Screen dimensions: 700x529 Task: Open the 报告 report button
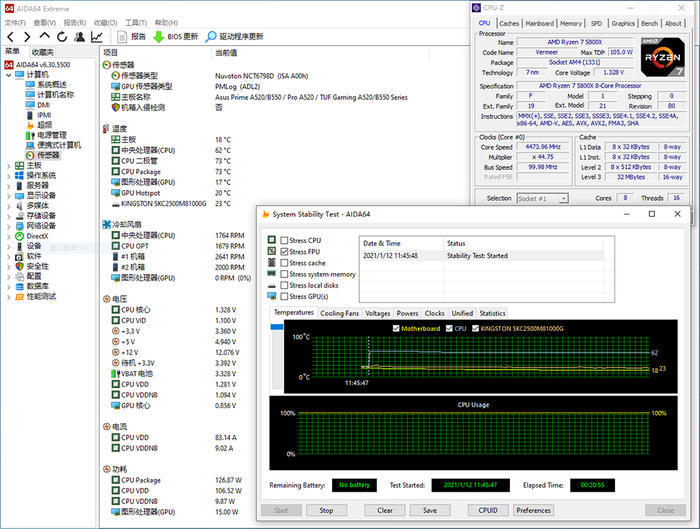click(x=132, y=37)
